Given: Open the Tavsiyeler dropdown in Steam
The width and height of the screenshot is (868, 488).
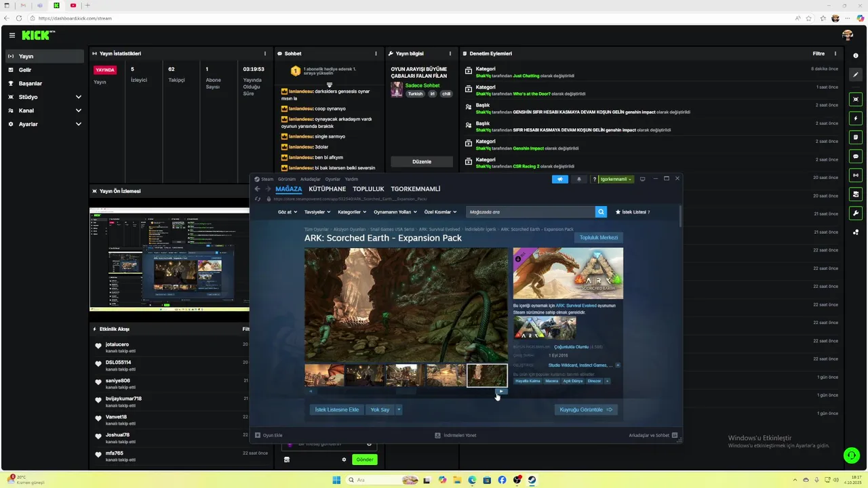Looking at the screenshot, I should point(317,212).
